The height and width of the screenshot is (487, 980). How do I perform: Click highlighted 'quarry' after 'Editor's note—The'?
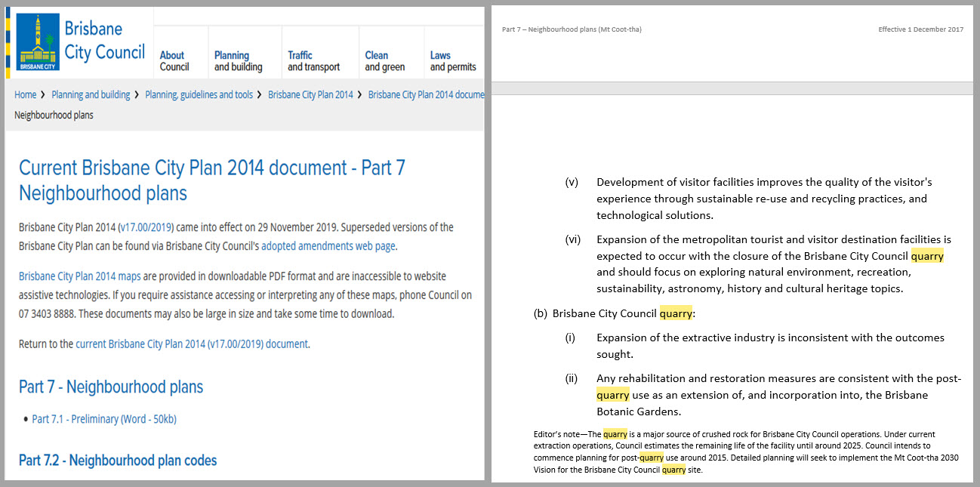[615, 434]
